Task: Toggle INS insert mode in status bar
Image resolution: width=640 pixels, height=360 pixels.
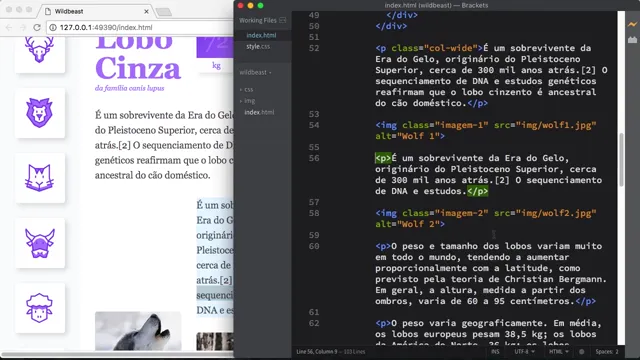Action: pyautogui.click(x=495, y=351)
